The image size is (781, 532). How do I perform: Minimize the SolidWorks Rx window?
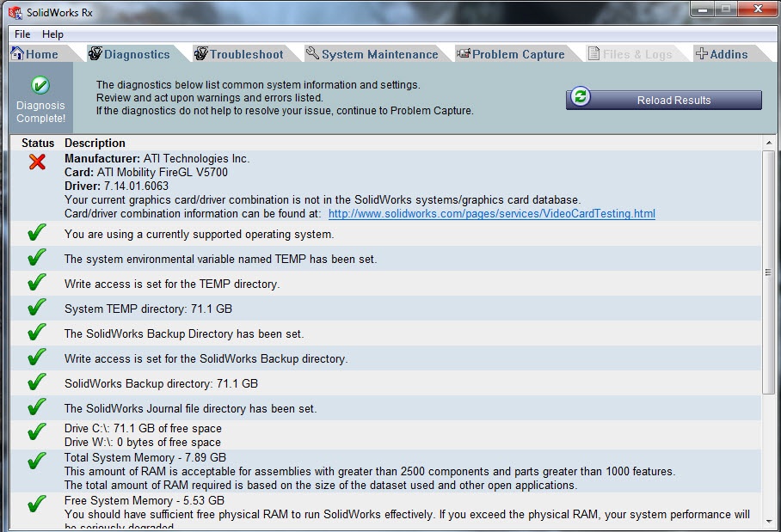tap(703, 9)
